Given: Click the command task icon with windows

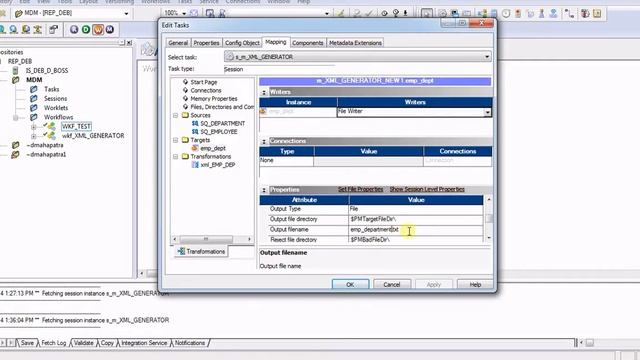Looking at the screenshot, I should coord(454,13).
